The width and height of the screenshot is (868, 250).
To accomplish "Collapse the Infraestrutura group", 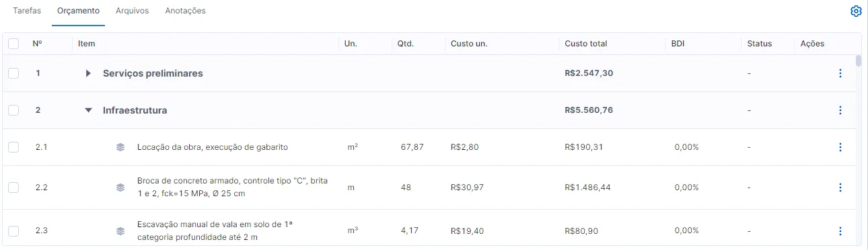I will [x=88, y=110].
